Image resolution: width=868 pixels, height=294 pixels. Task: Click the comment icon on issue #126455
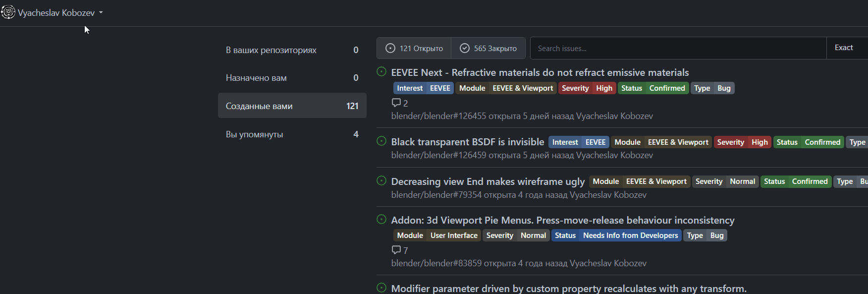tap(396, 103)
